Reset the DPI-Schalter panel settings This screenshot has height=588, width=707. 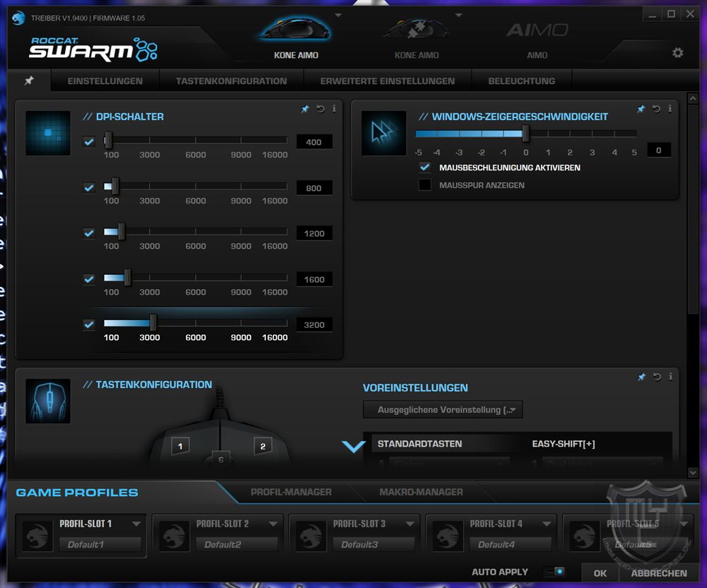click(x=320, y=109)
